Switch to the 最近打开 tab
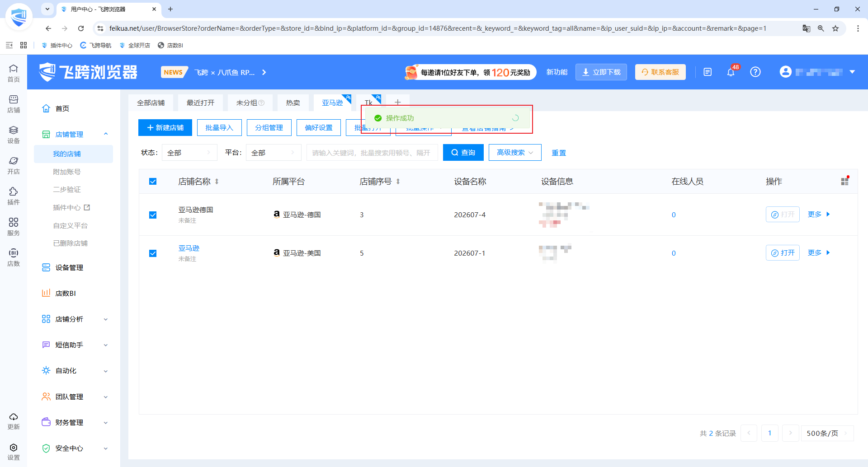868x467 pixels. coord(201,103)
